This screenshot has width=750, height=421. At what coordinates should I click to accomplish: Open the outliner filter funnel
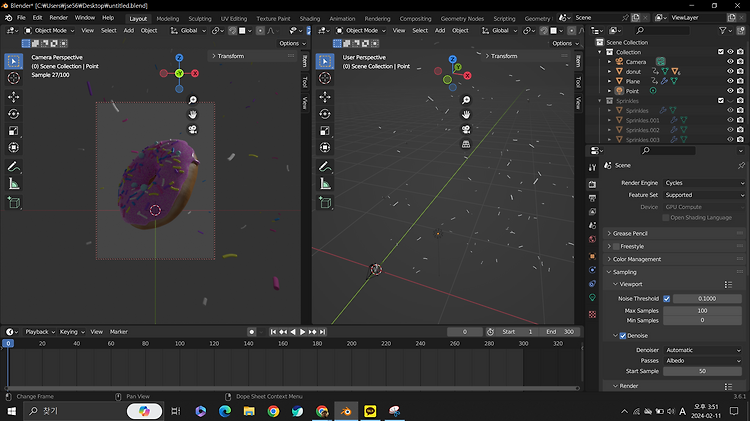(722, 30)
